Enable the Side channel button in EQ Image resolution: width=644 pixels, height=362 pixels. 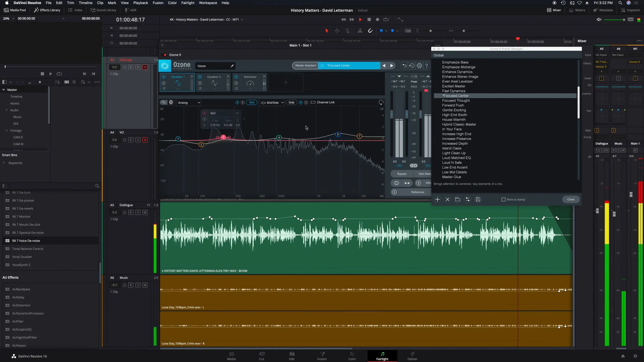[x=291, y=102]
